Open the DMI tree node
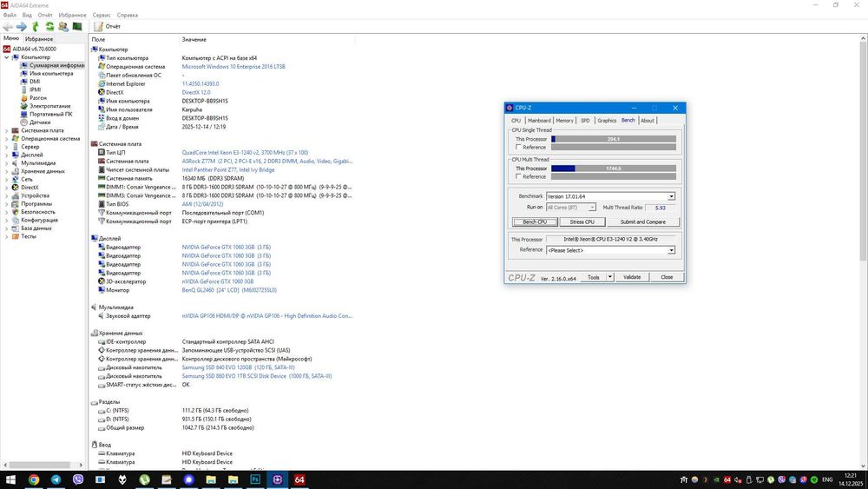Viewport: 868px width, 489px height. click(35, 82)
